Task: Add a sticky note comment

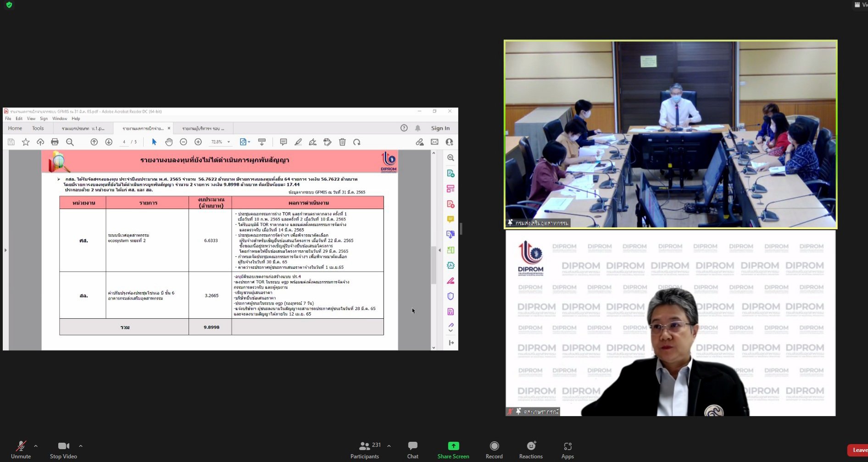Action: point(284,142)
